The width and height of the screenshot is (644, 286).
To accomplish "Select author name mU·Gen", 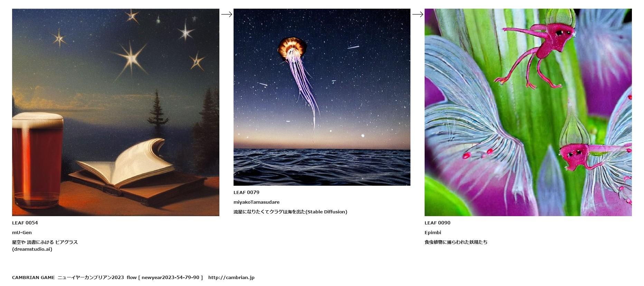I will click(22, 232).
